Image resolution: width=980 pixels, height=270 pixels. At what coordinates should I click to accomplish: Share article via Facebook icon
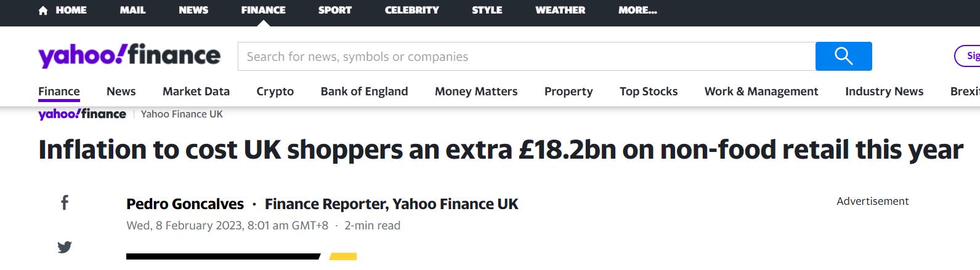click(65, 203)
